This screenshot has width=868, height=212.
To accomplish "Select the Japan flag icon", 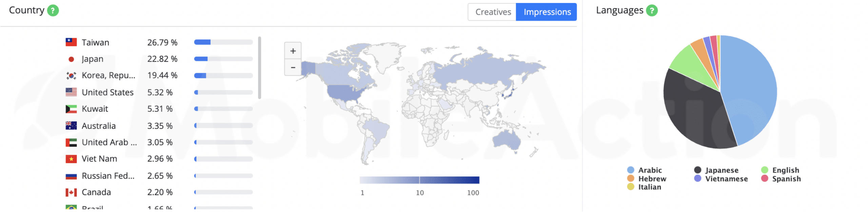I will click(x=71, y=59).
